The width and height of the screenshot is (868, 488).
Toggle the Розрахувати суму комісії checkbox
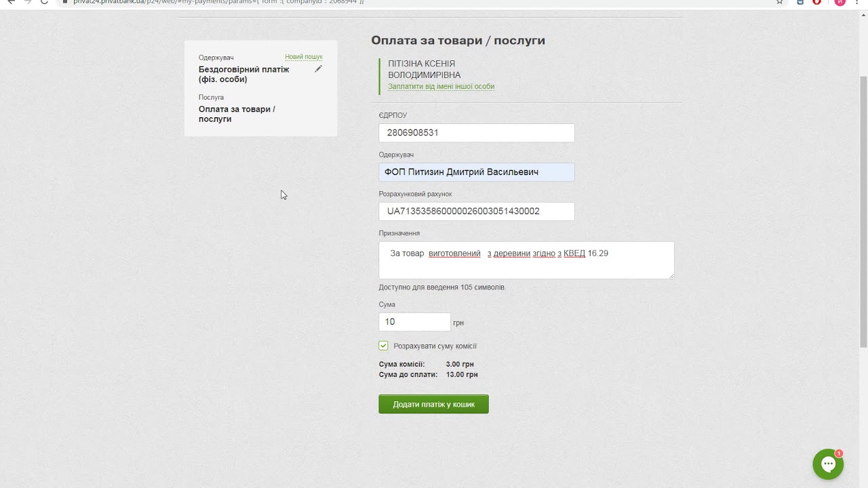click(x=383, y=346)
